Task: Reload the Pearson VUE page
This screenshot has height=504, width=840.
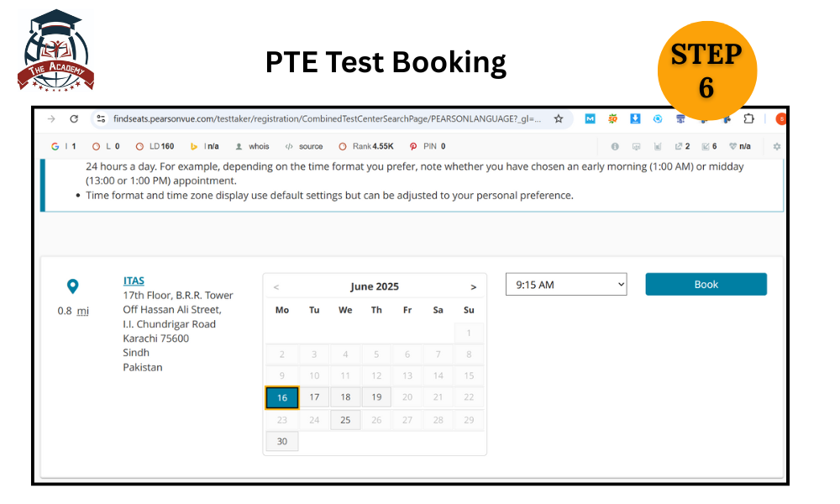Action: click(74, 119)
